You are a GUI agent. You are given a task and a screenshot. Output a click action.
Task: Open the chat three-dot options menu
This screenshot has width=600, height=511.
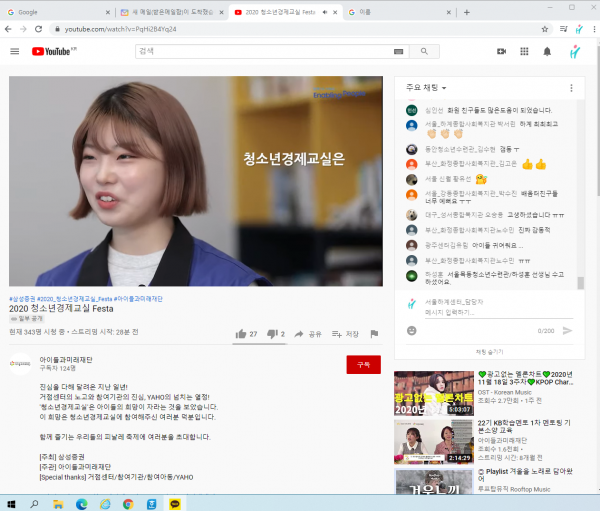[x=571, y=88]
